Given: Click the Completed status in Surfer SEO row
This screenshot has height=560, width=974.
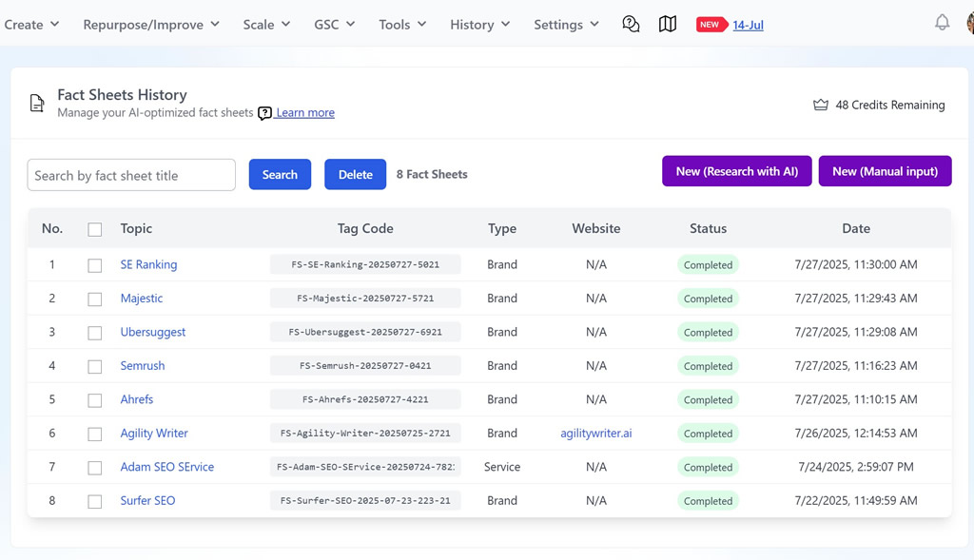Looking at the screenshot, I should 708,500.
